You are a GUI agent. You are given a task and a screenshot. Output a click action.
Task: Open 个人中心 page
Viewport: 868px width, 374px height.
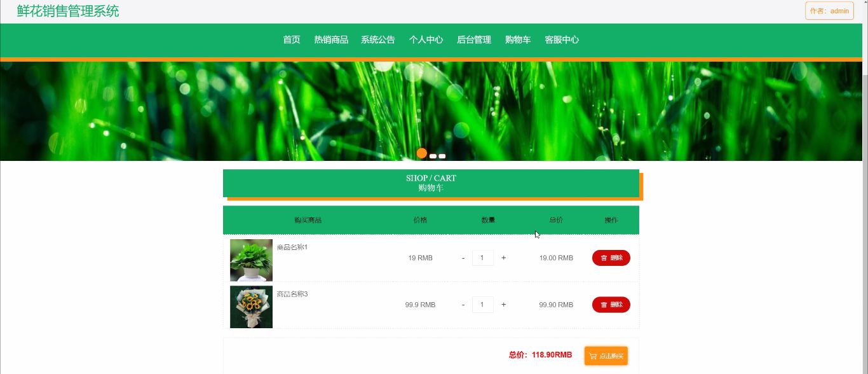[426, 39]
